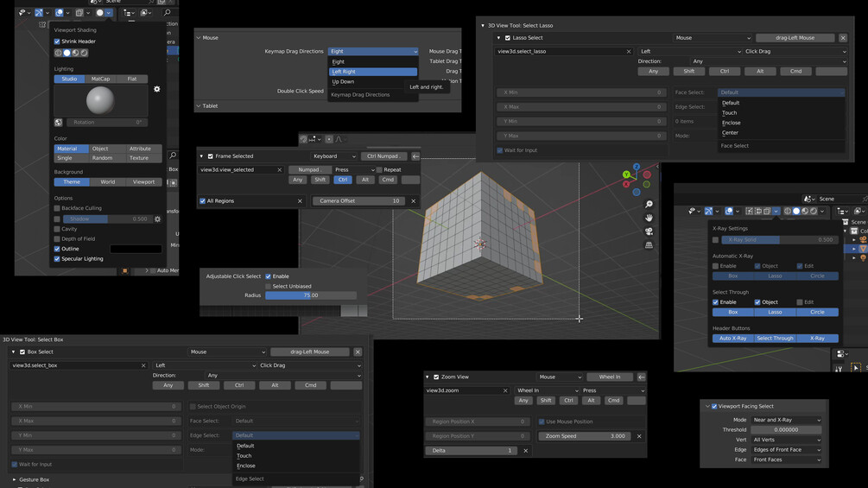This screenshot has width=868, height=488.
Task: Open Vert dropdown All Verts
Action: click(786, 440)
